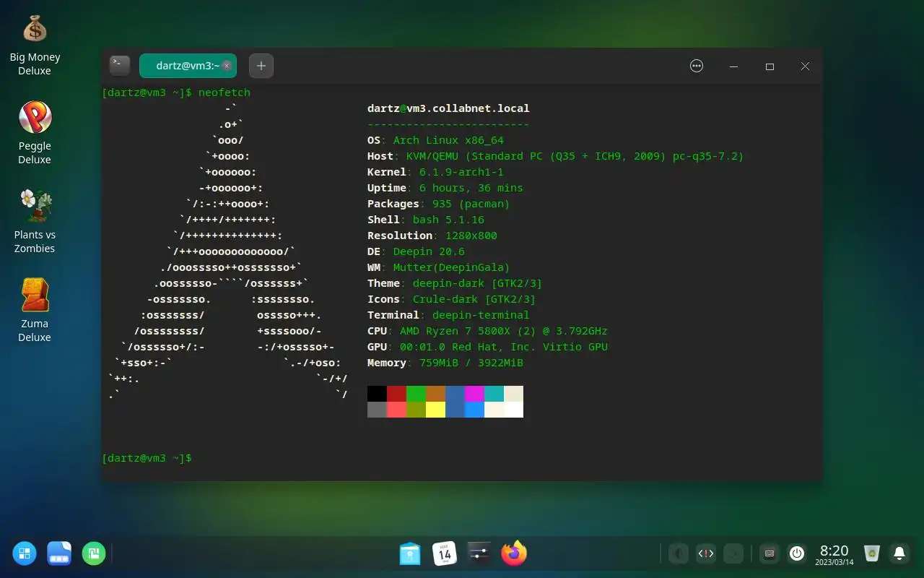Open Zuma Deluxe desktop shortcut
The image size is (924, 578).
[x=35, y=311]
